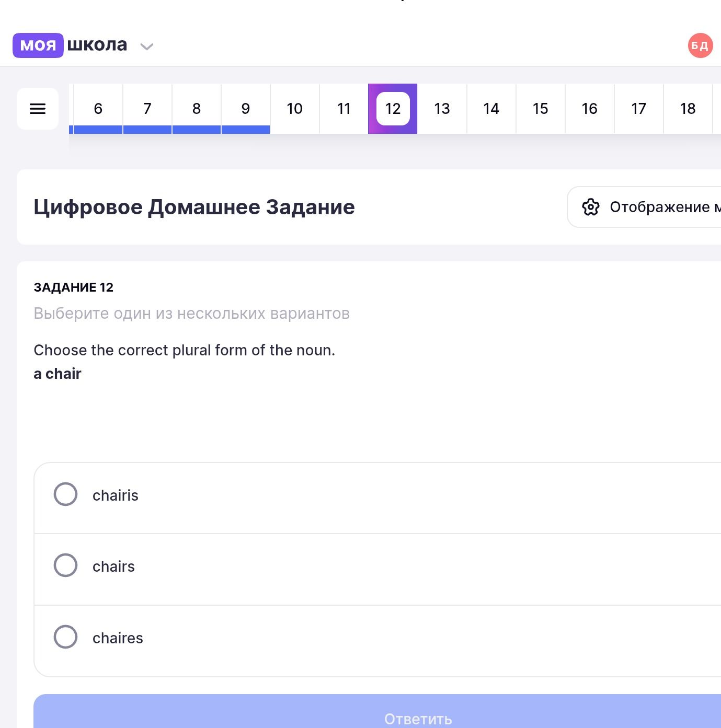Click the 'Выберите один из нескольких вариантов' hint
Viewport: 721px width, 728px height.
192,314
